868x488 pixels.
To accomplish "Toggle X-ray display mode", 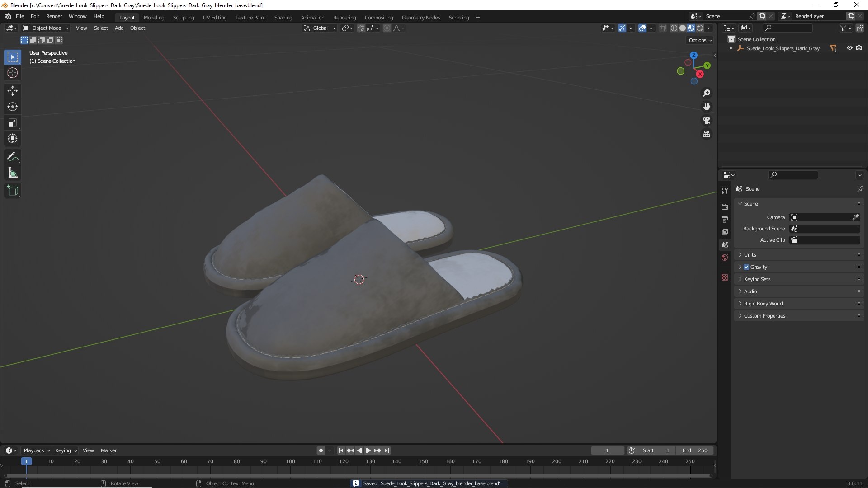I will tap(662, 28).
